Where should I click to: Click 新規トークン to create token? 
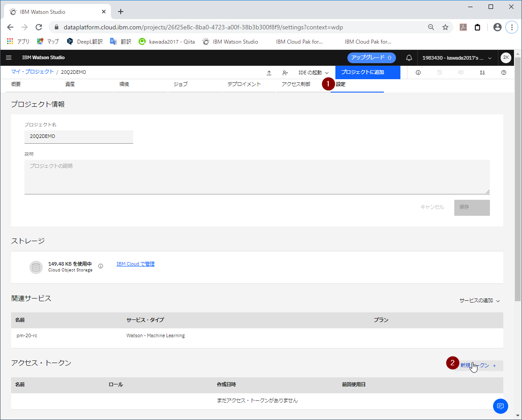(x=478, y=365)
